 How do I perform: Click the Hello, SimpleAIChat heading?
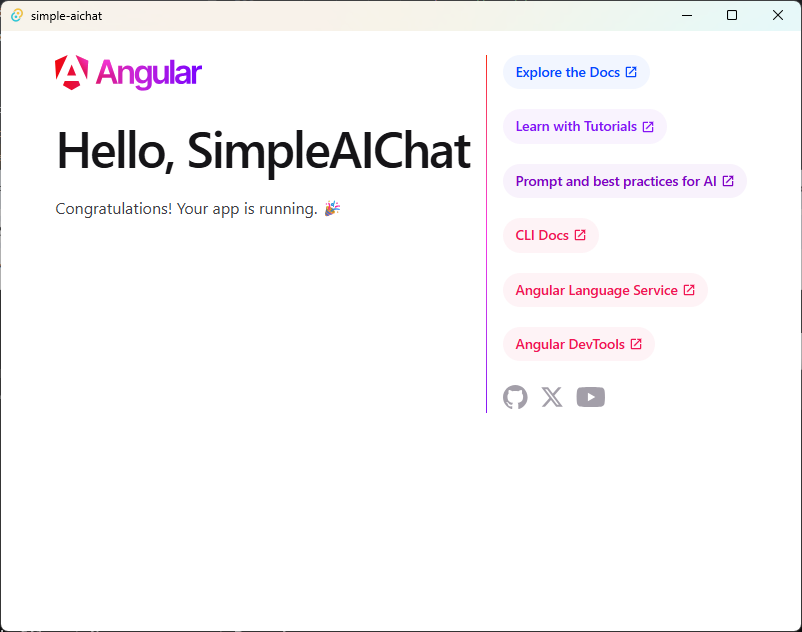tap(263, 151)
